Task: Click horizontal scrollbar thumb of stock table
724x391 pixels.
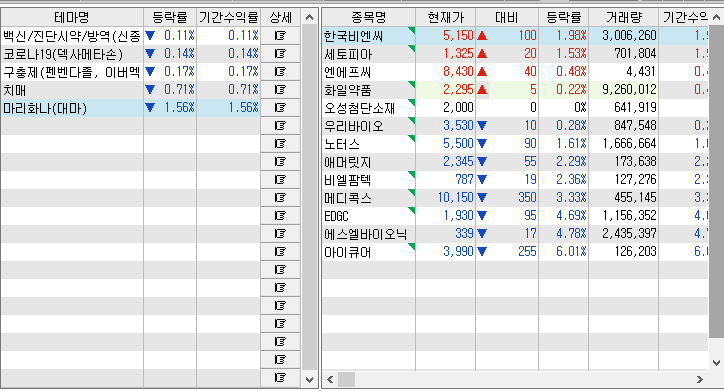Action: pos(346,379)
